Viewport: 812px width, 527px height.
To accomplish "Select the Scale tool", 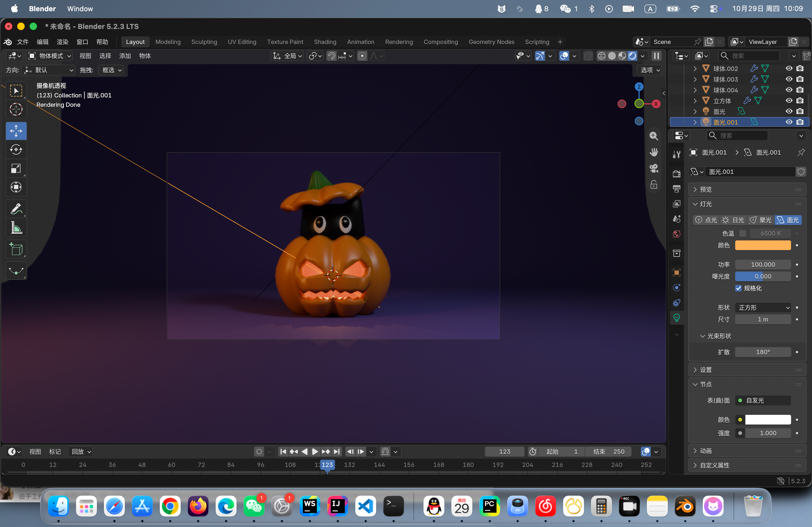I will [x=16, y=169].
